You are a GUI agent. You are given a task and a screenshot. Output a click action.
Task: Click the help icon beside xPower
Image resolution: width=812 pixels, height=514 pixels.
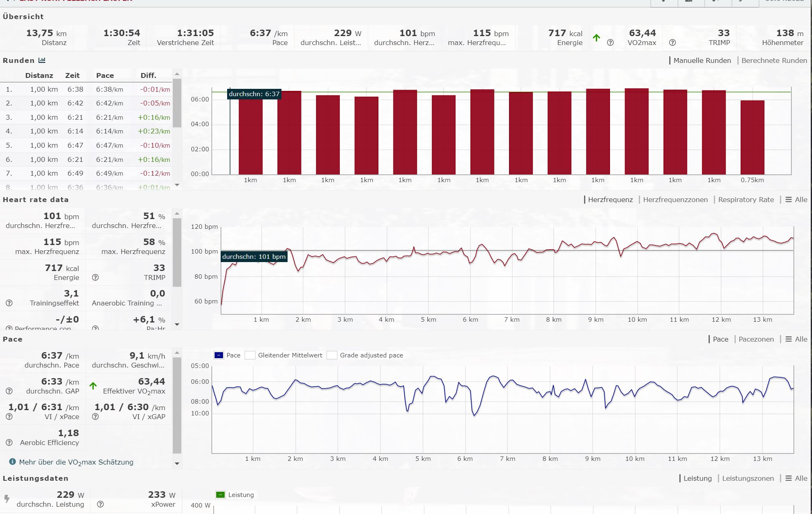click(x=100, y=504)
